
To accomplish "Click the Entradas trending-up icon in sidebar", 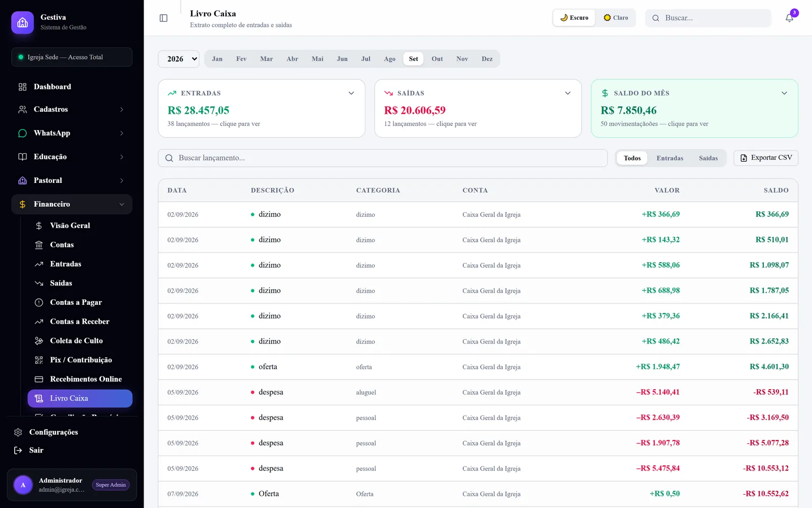I will pyautogui.click(x=39, y=264).
